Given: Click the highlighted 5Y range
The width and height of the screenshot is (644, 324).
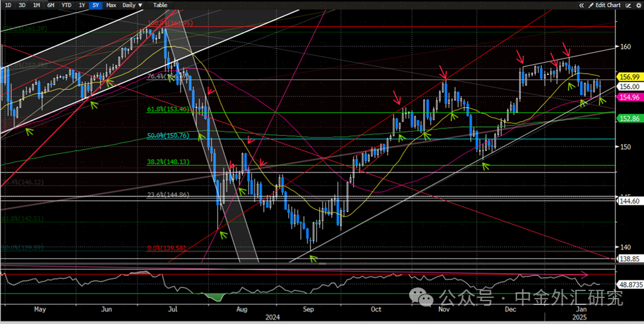Looking at the screenshot, I should pyautogui.click(x=95, y=5).
